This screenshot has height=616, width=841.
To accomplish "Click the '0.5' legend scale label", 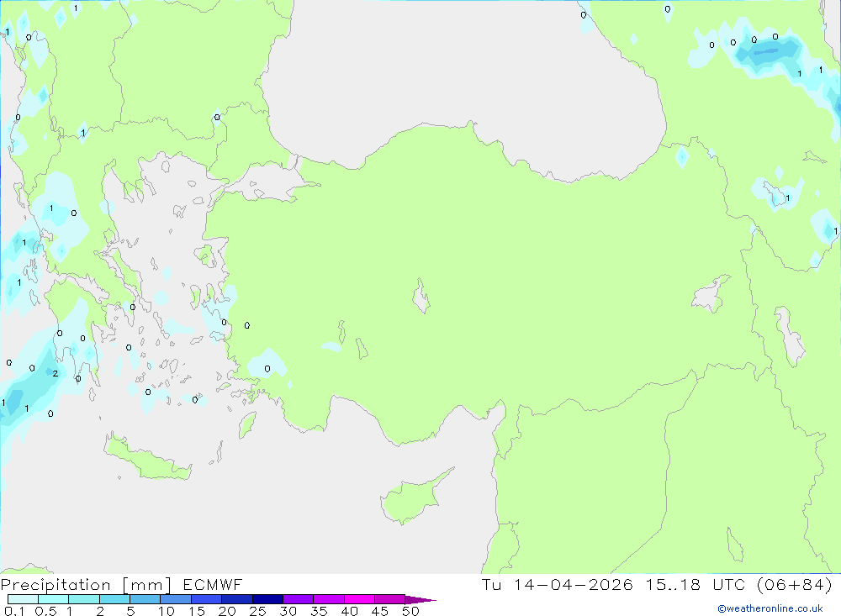I will click(45, 611).
